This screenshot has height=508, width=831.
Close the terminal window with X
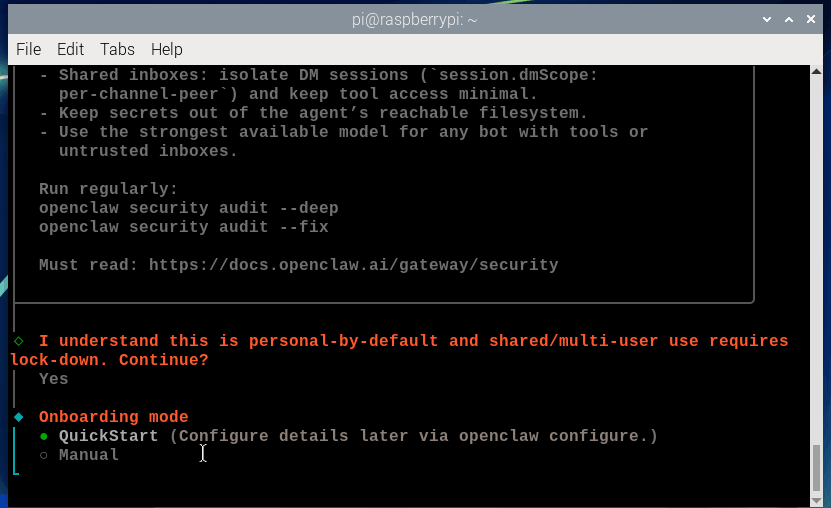pos(811,20)
